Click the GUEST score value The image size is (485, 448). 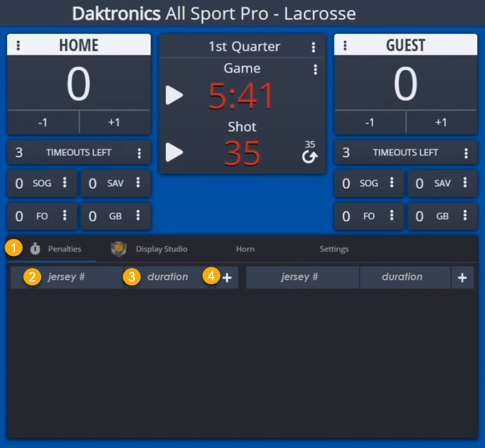click(x=405, y=84)
